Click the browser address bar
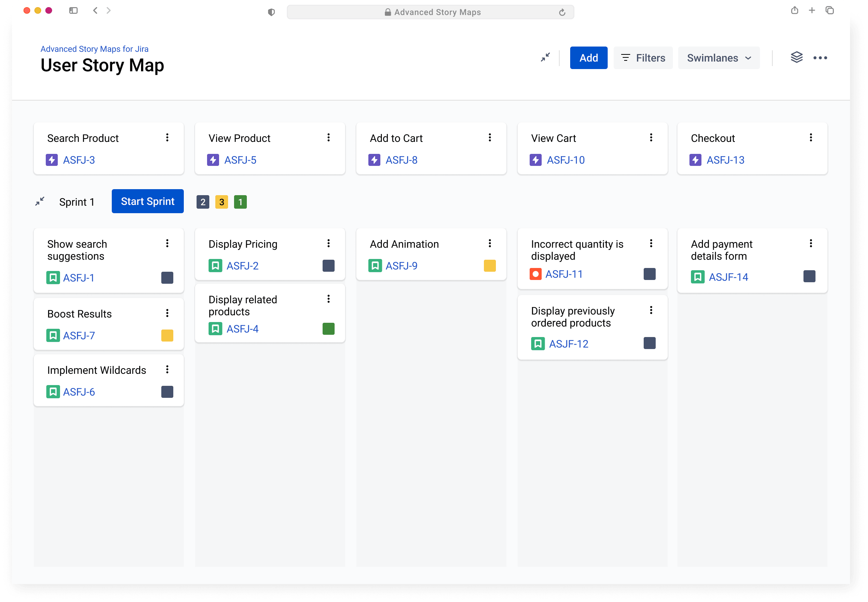Image resolution: width=868 pixels, height=602 pixels. tap(429, 12)
